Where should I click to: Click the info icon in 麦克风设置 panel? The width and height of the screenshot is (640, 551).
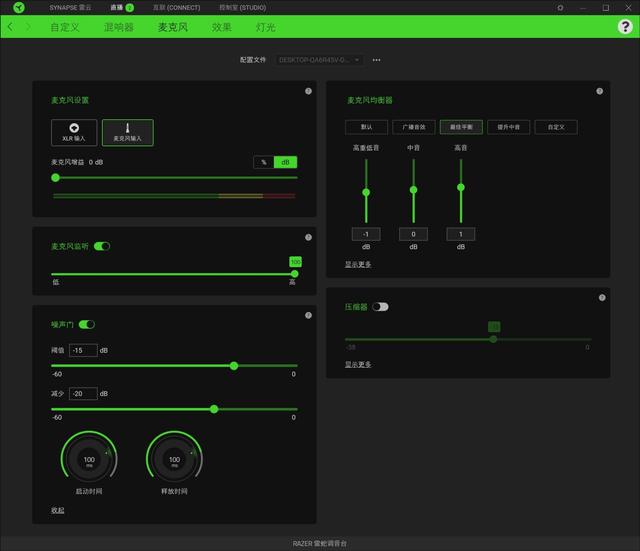(308, 91)
